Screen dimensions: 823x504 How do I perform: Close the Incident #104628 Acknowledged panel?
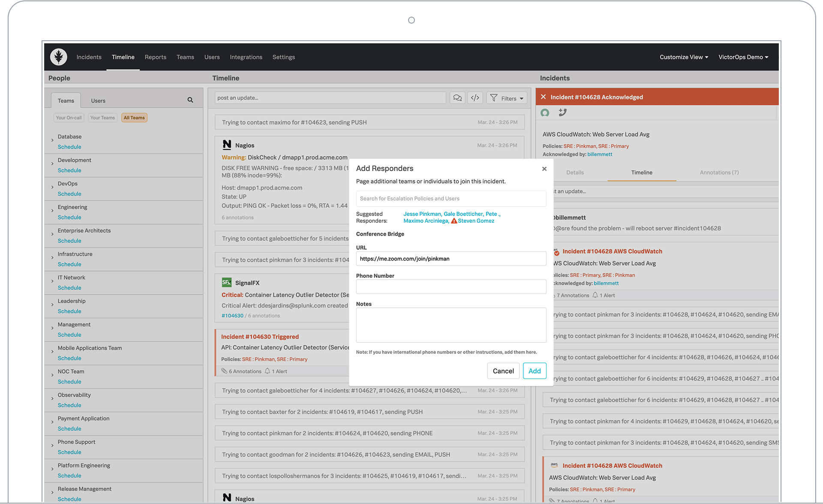(543, 97)
